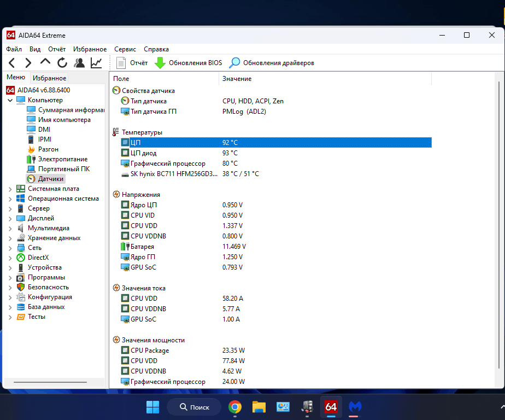Expand the Хранение данных node
The height and width of the screenshot is (420, 505).
click(10, 238)
